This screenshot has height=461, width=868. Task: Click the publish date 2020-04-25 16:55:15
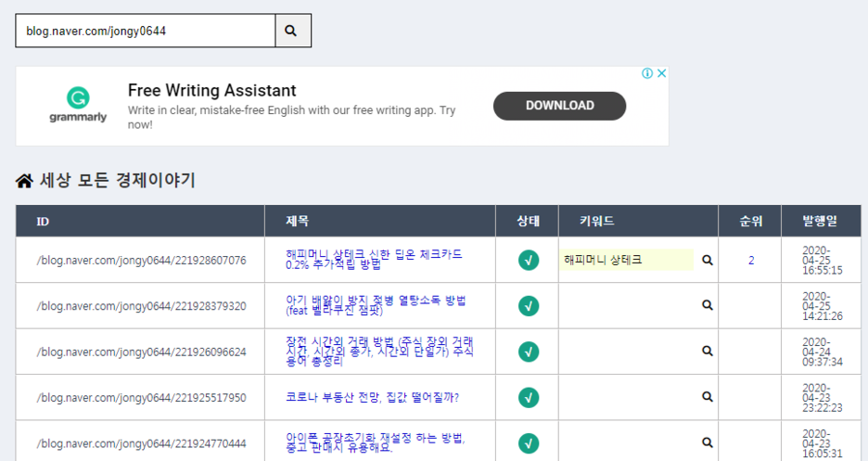coord(822,260)
